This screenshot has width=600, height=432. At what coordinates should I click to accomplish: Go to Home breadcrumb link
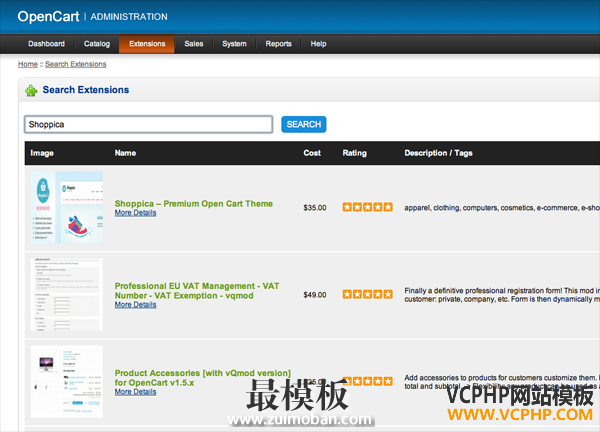pyautogui.click(x=28, y=64)
